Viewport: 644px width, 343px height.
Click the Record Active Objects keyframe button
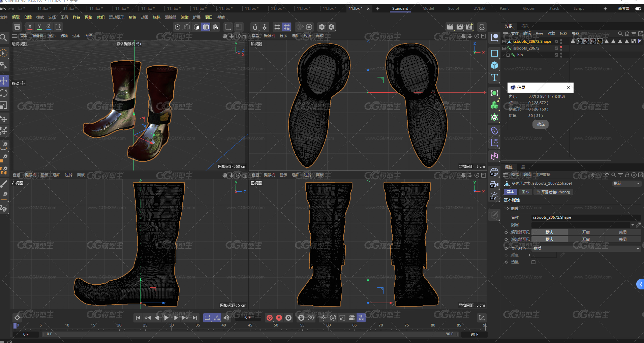point(270,318)
